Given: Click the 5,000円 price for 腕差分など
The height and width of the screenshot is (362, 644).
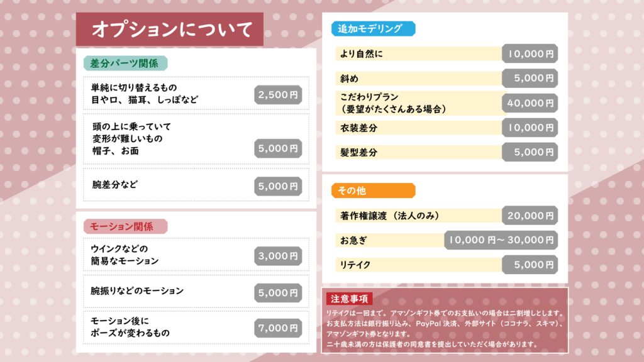Looking at the screenshot, I should pyautogui.click(x=278, y=186).
